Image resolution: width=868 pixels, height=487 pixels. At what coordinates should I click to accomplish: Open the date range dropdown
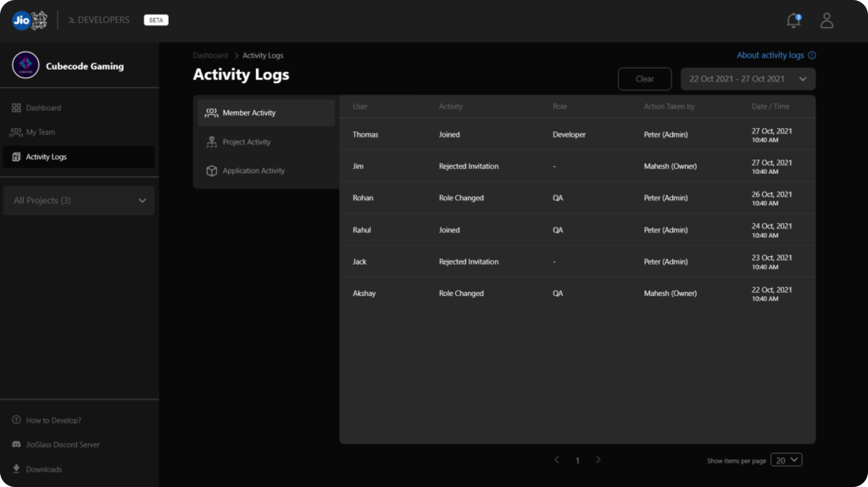748,79
